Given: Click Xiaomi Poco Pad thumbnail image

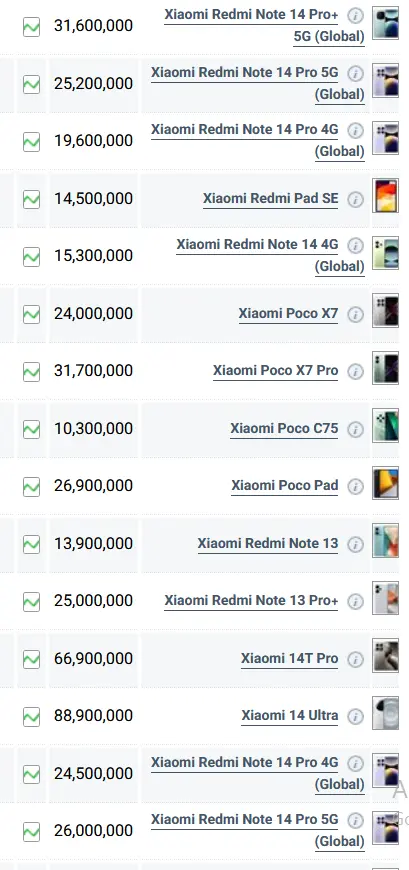Looking at the screenshot, I should (385, 483).
